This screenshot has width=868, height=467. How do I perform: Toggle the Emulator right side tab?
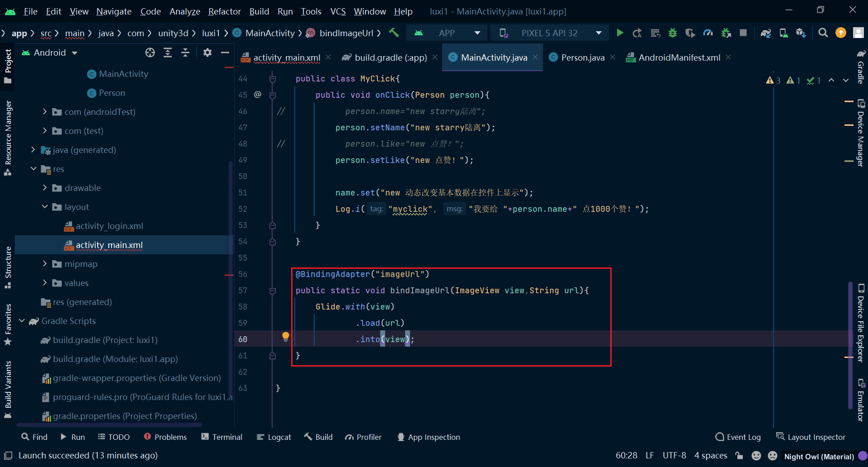(861, 400)
